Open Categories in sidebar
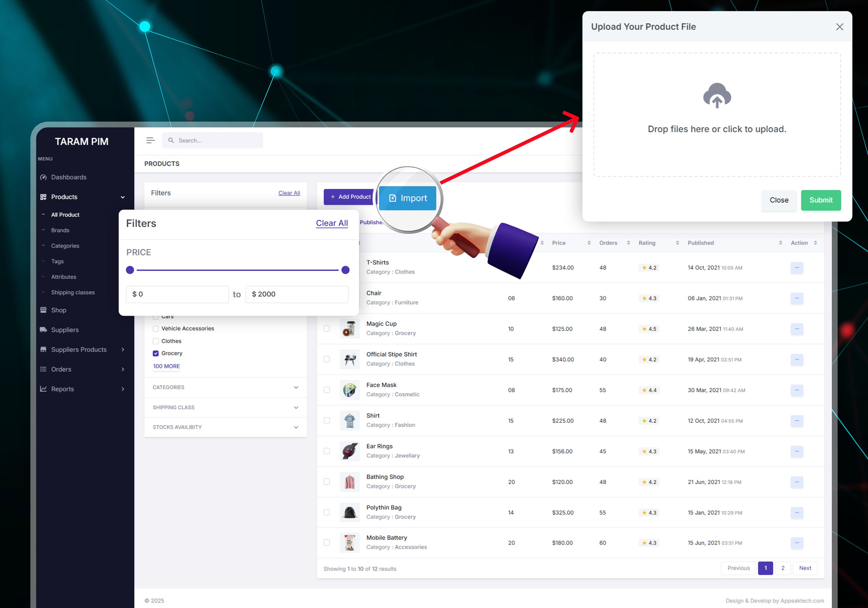 pyautogui.click(x=65, y=246)
